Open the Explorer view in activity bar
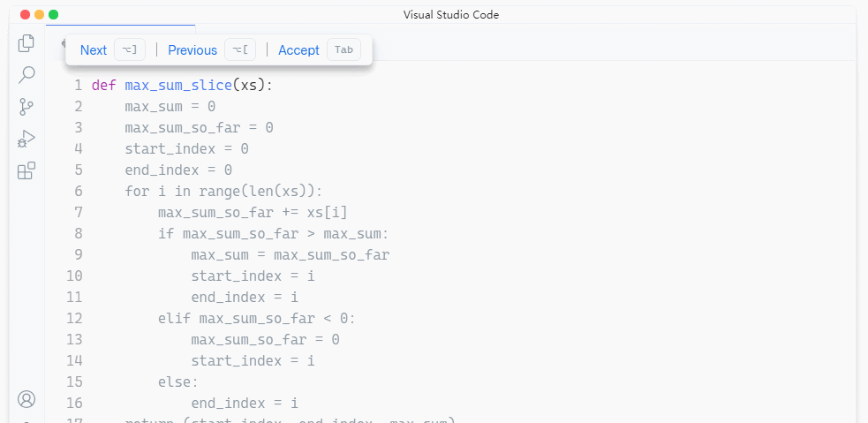This screenshot has width=868, height=423. [x=26, y=43]
